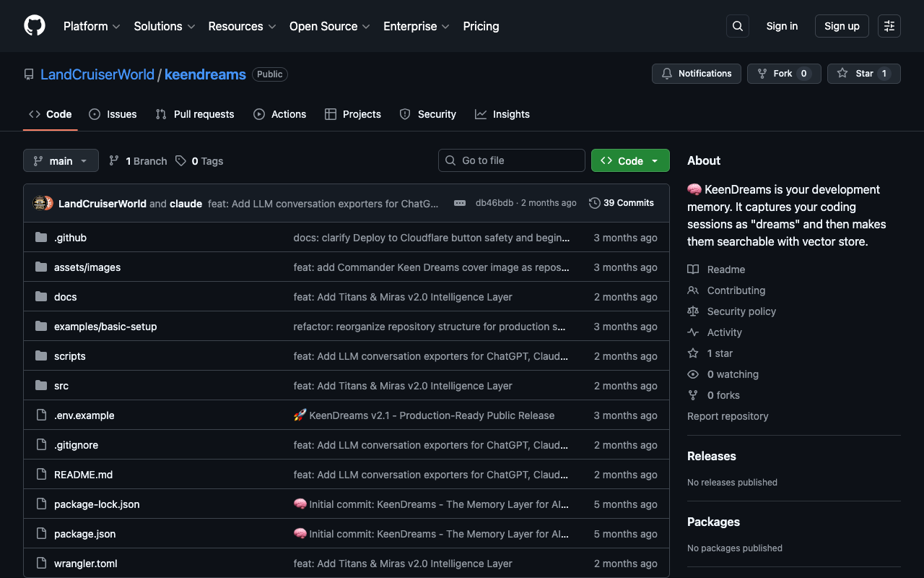Expand the green Code dropdown
This screenshot has height=578, width=924.
click(630, 160)
